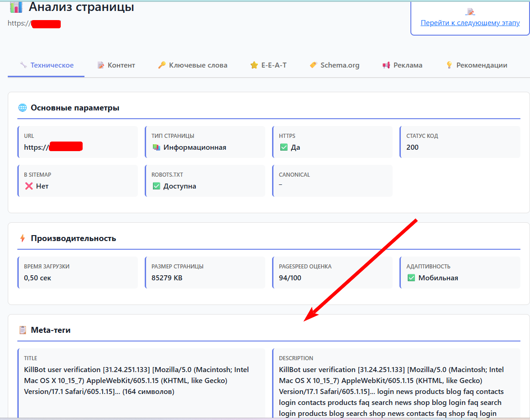Click the clipboard icon beside Meta-теги
Viewport: 530px width, 420px height.
point(22,330)
